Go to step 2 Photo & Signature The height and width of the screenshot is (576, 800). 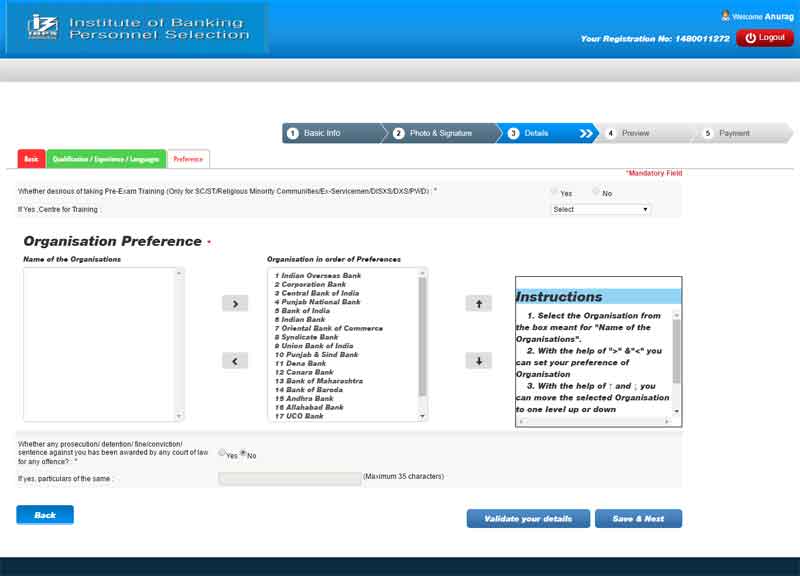pyautogui.click(x=440, y=133)
